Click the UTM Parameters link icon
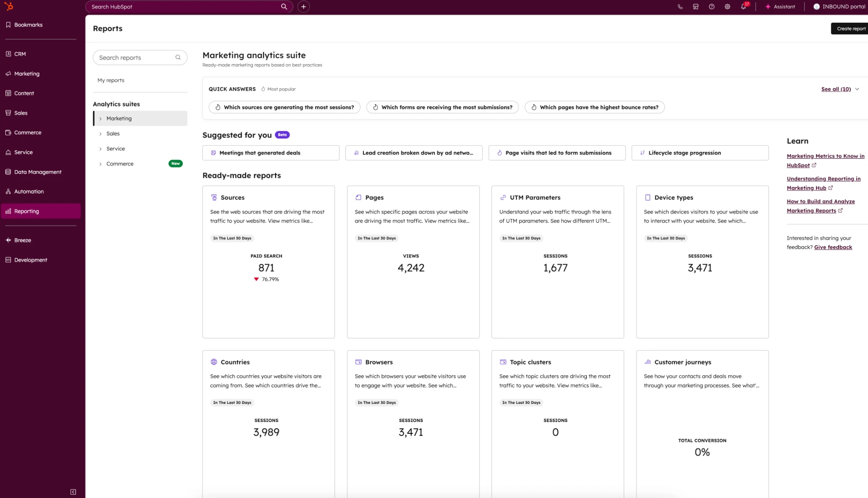This screenshot has width=868, height=498. [x=503, y=198]
